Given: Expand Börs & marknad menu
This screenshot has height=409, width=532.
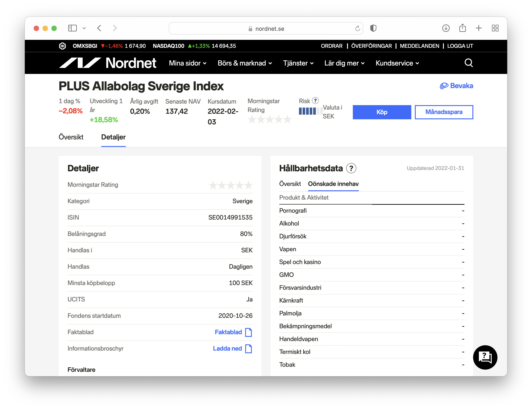Looking at the screenshot, I should coord(245,63).
